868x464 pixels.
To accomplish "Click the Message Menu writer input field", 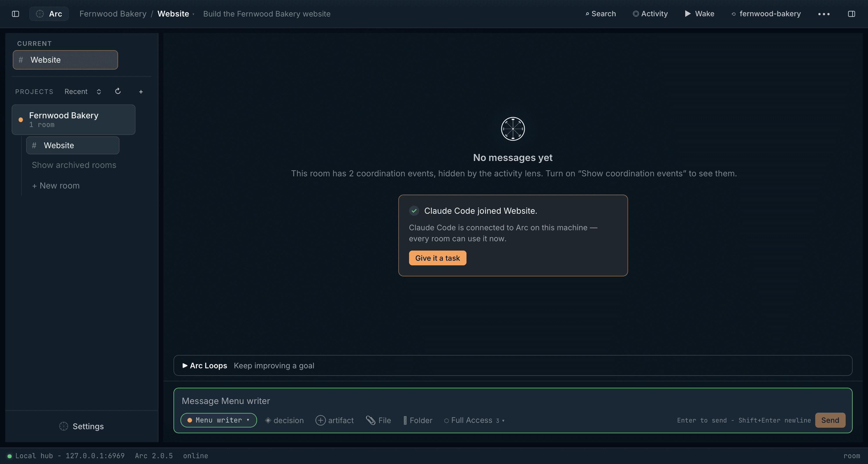I will pos(513,401).
